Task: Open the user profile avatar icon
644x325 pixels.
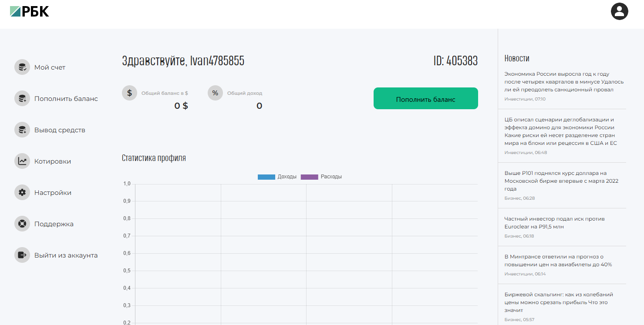Action: coord(619,11)
